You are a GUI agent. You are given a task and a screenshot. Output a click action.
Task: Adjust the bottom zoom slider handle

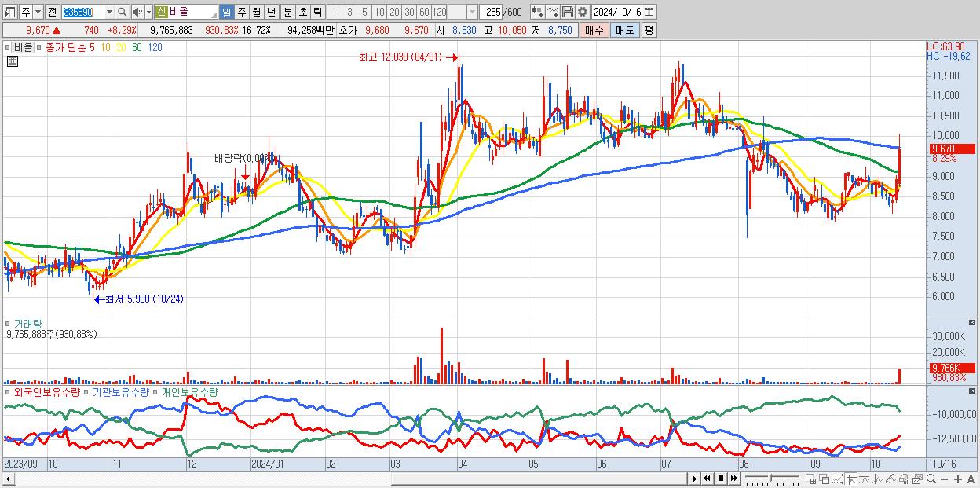point(770,479)
